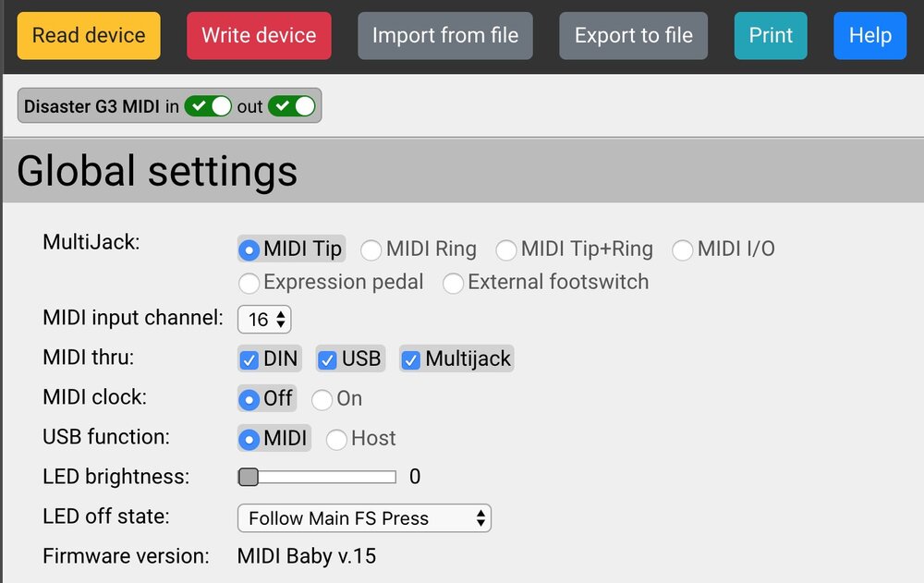Click the yellow Read device button
The height and width of the screenshot is (583, 924).
pos(89,36)
